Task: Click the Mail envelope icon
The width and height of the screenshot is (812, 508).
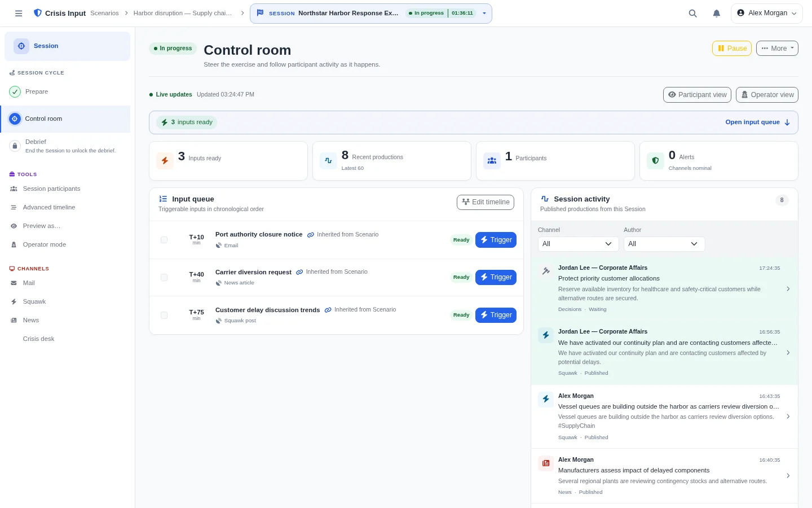Action: (x=14, y=283)
